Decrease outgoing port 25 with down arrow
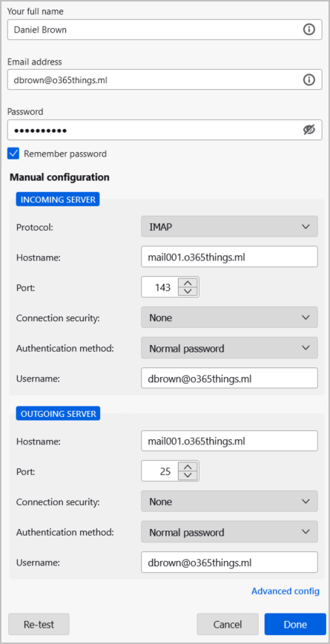 pos(188,475)
